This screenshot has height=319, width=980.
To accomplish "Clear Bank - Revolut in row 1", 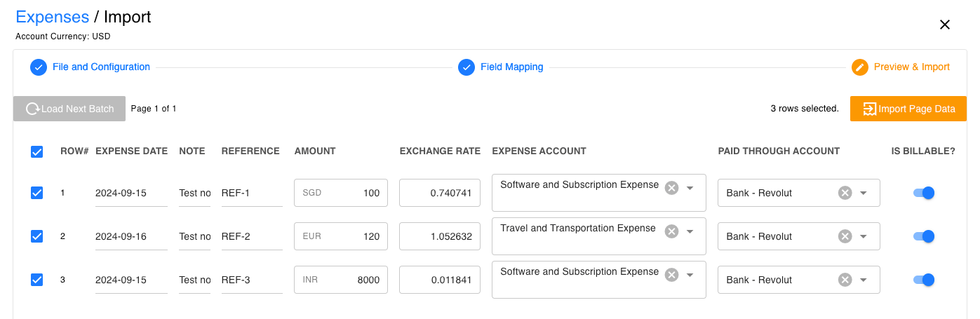I will tap(845, 193).
